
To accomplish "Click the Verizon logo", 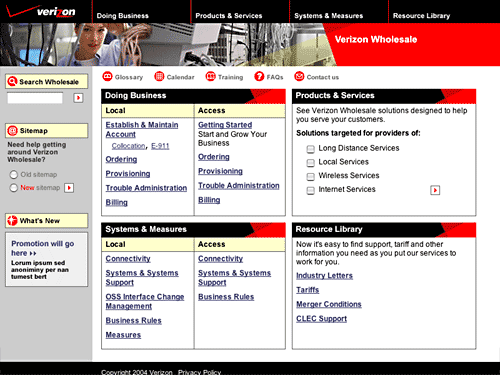I will (x=41, y=12).
